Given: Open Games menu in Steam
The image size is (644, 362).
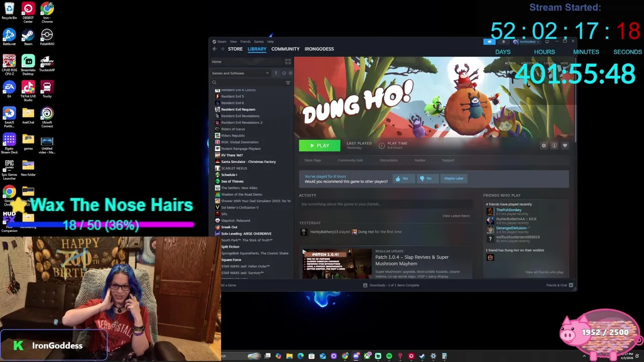Looking at the screenshot, I should (x=259, y=42).
